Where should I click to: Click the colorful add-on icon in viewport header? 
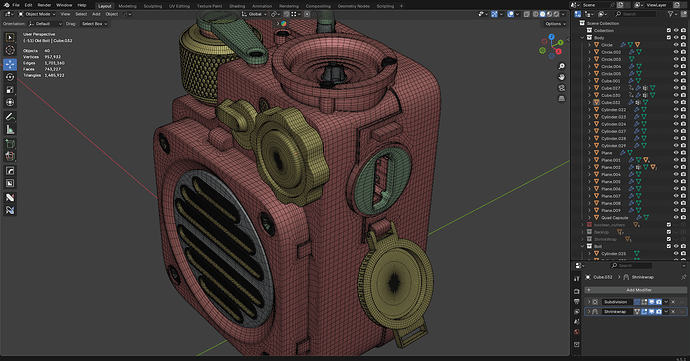point(284,24)
